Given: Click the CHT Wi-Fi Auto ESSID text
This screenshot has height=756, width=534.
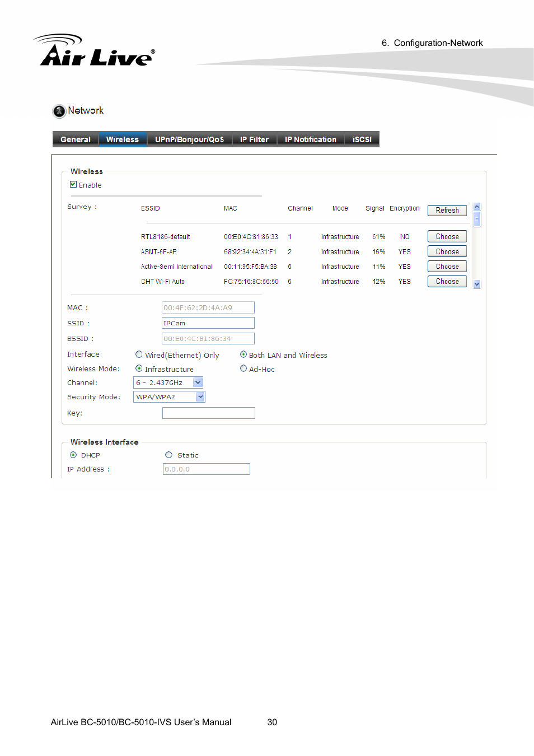Looking at the screenshot, I should [163, 282].
